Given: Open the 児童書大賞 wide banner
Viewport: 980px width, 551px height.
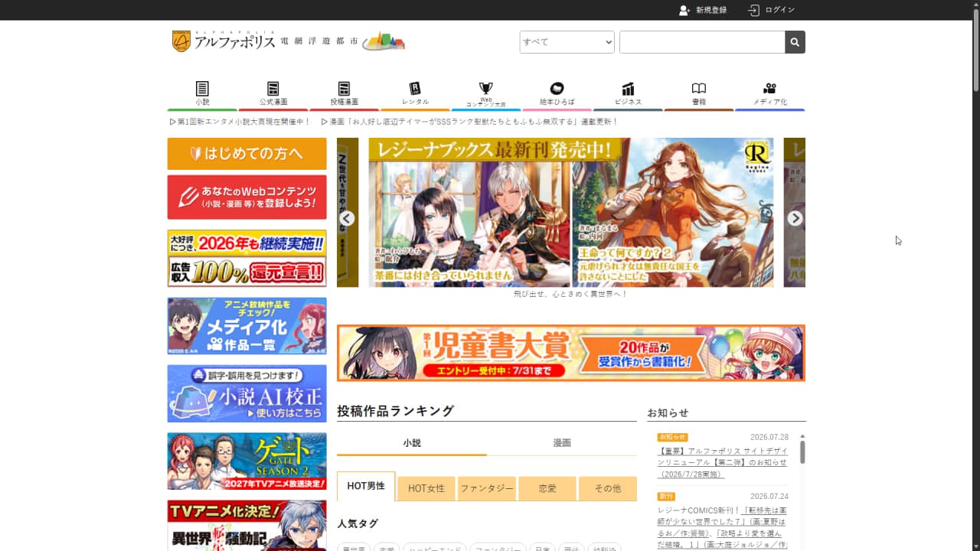Looking at the screenshot, I should pos(571,353).
